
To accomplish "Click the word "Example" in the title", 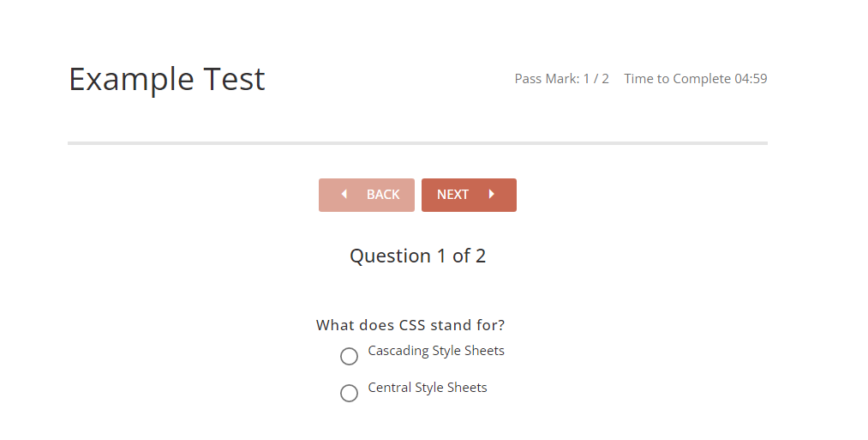I will tap(131, 79).
